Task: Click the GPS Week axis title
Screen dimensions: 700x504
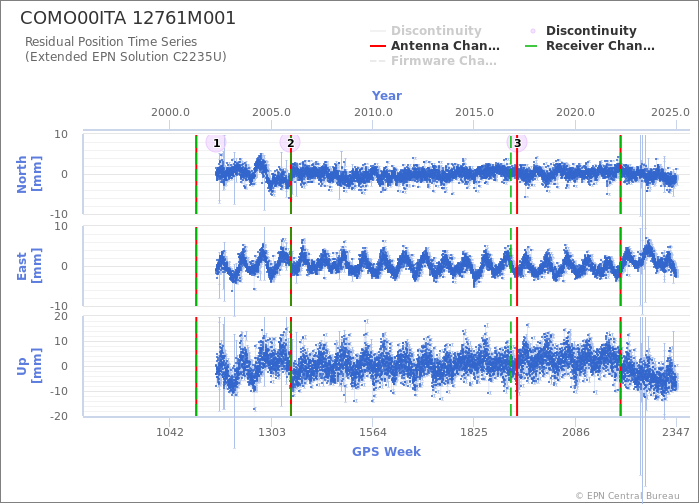Action: (386, 452)
